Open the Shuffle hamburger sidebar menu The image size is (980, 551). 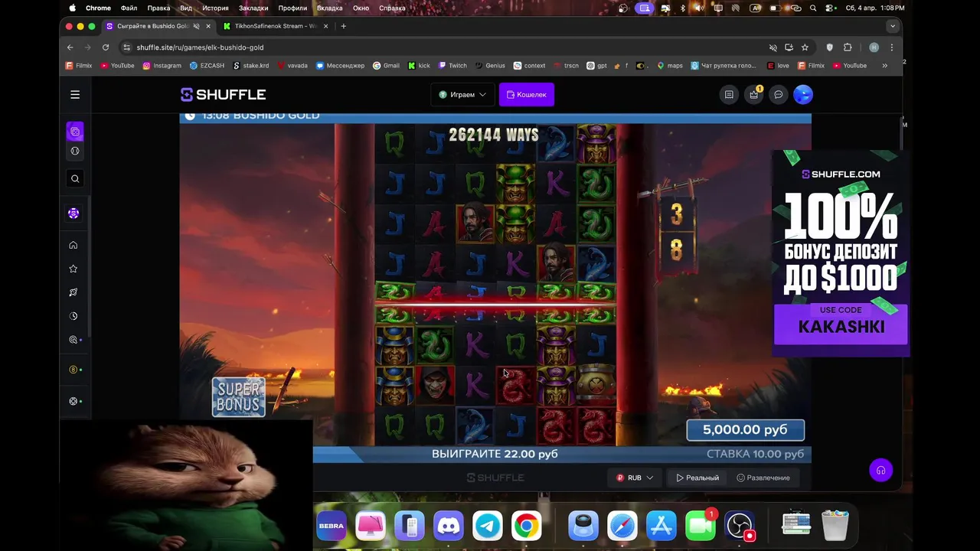pos(75,95)
